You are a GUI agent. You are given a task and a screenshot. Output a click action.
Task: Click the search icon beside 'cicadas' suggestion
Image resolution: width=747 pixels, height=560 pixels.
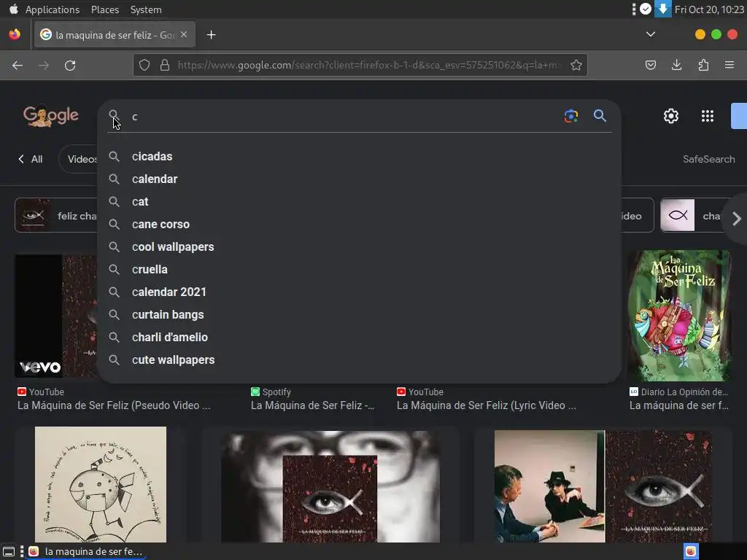coord(114,156)
